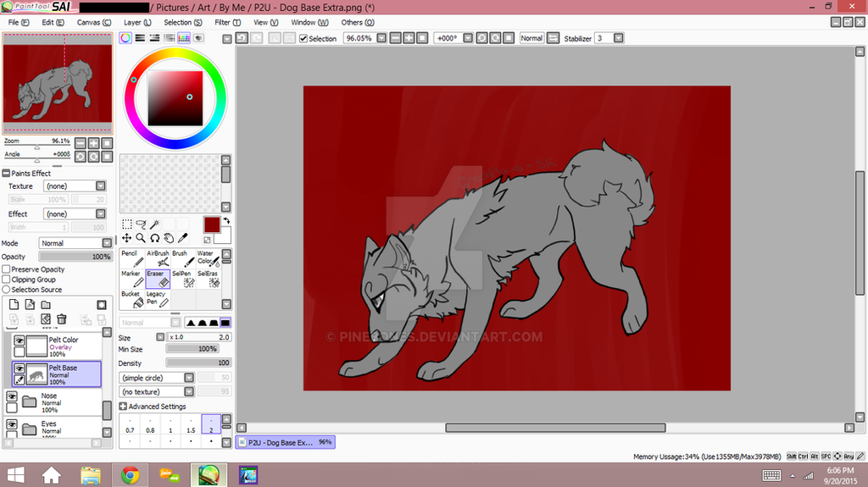Select the Pencil tool
Image resolution: width=868 pixels, height=487 pixels.
click(x=133, y=258)
